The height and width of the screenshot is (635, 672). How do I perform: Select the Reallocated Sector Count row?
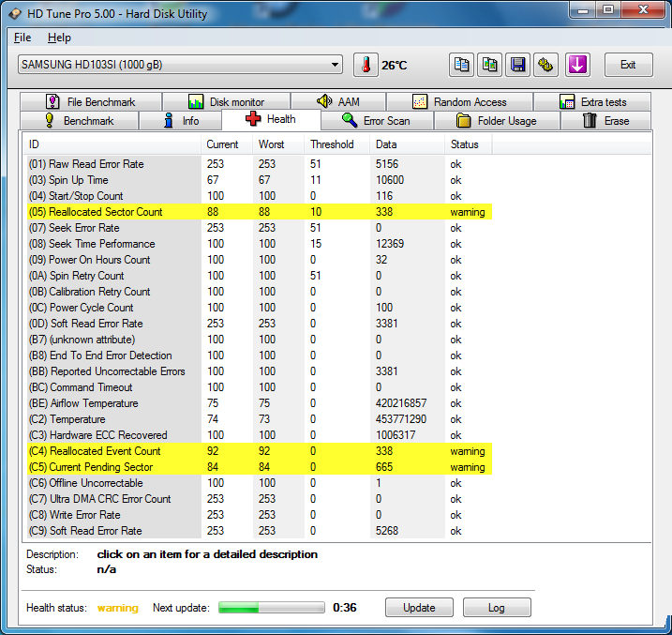click(x=260, y=212)
